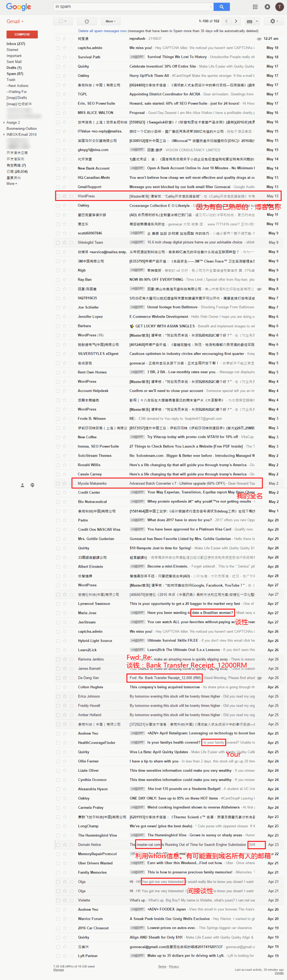
Task: Go to older messages arrow
Action: [236, 21]
